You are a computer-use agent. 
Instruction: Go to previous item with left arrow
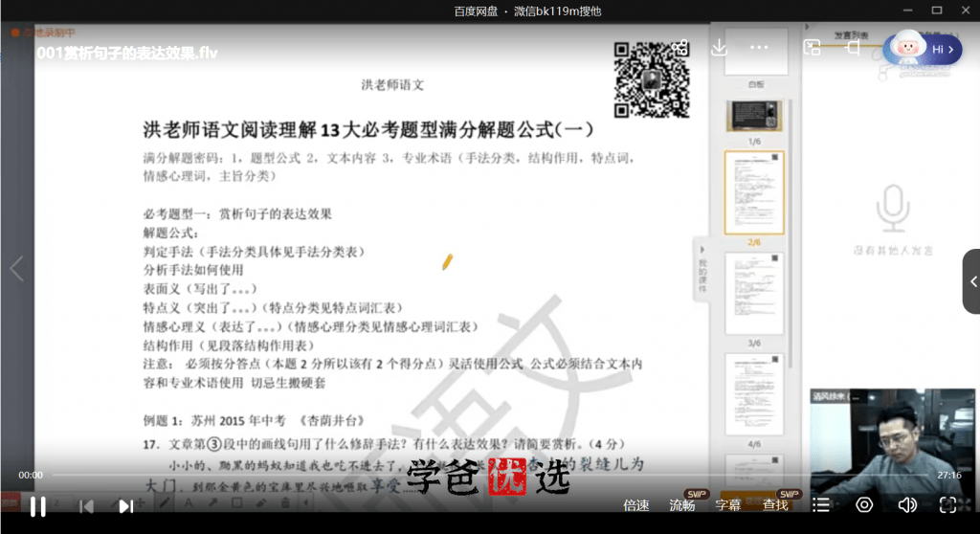point(17,269)
